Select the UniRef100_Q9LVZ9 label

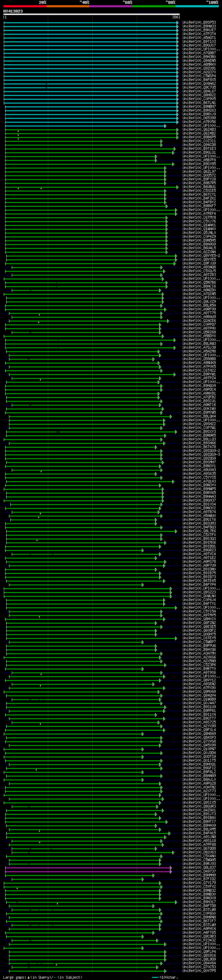[x=199, y=302]
